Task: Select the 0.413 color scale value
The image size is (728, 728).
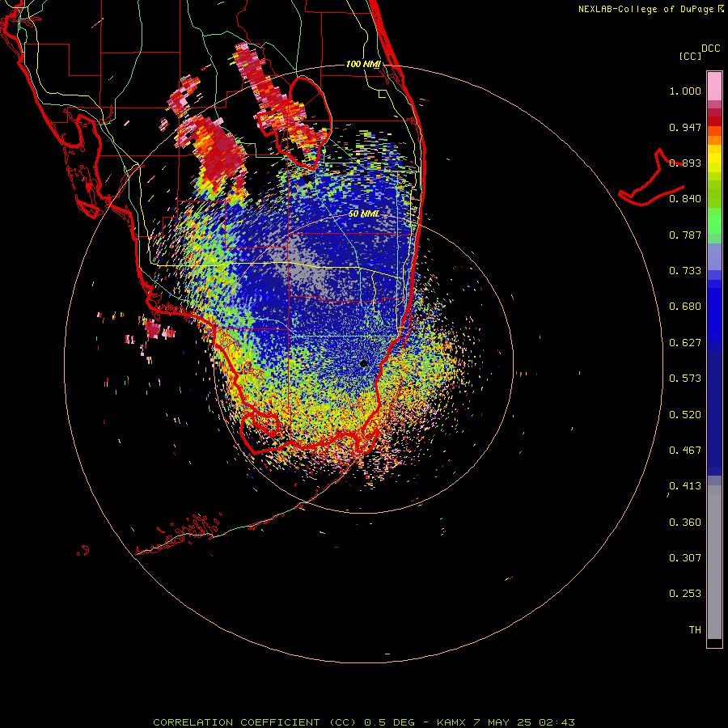Action: tap(685, 486)
